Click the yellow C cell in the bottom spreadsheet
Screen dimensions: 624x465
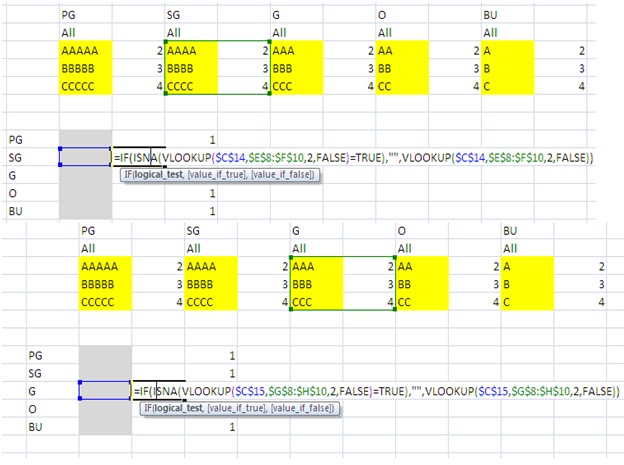(x=528, y=302)
